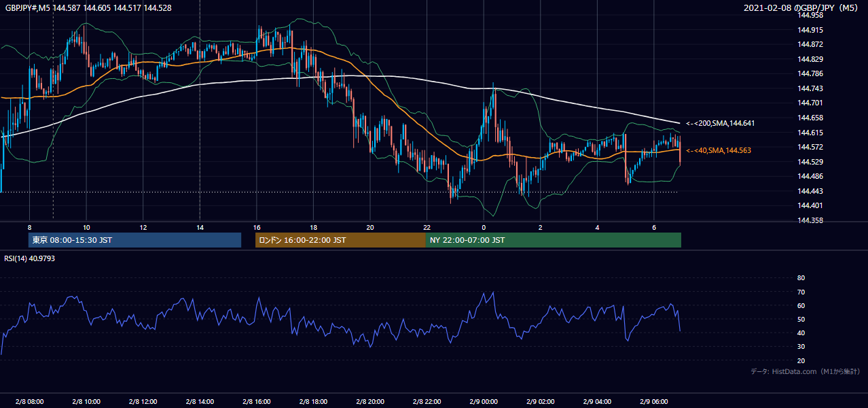Click the HistData.com data source credit

(x=806, y=371)
